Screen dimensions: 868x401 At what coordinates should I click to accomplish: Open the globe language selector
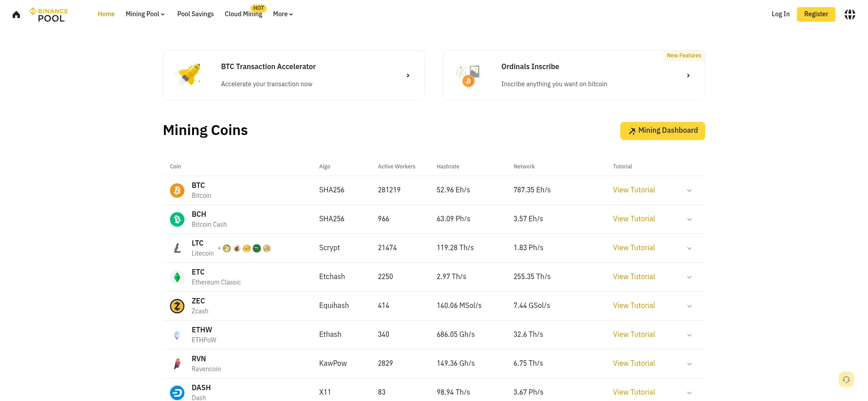[x=850, y=14]
